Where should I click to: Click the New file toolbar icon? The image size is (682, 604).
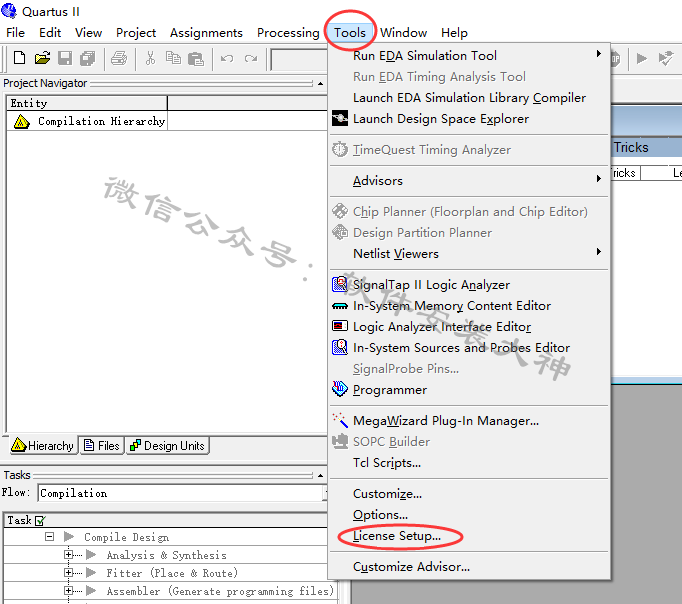click(x=20, y=58)
